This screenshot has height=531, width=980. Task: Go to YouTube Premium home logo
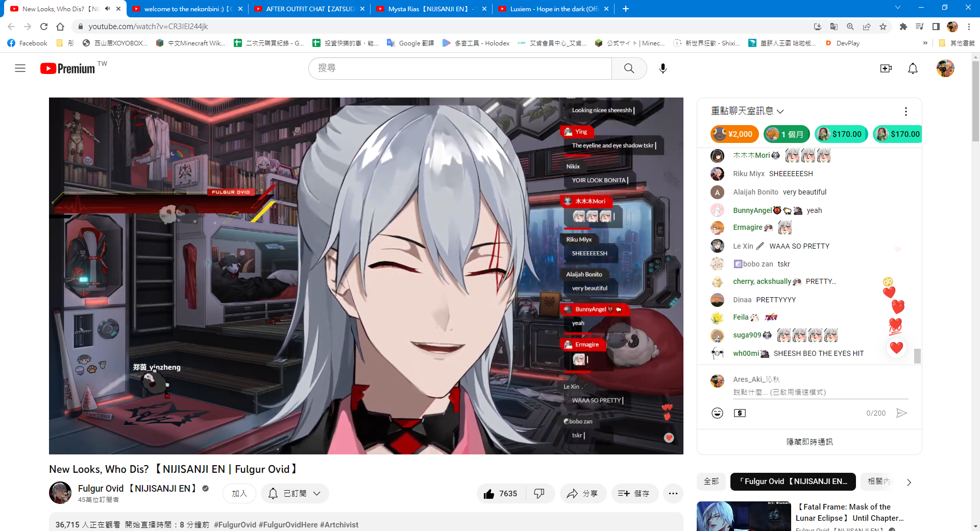point(68,68)
